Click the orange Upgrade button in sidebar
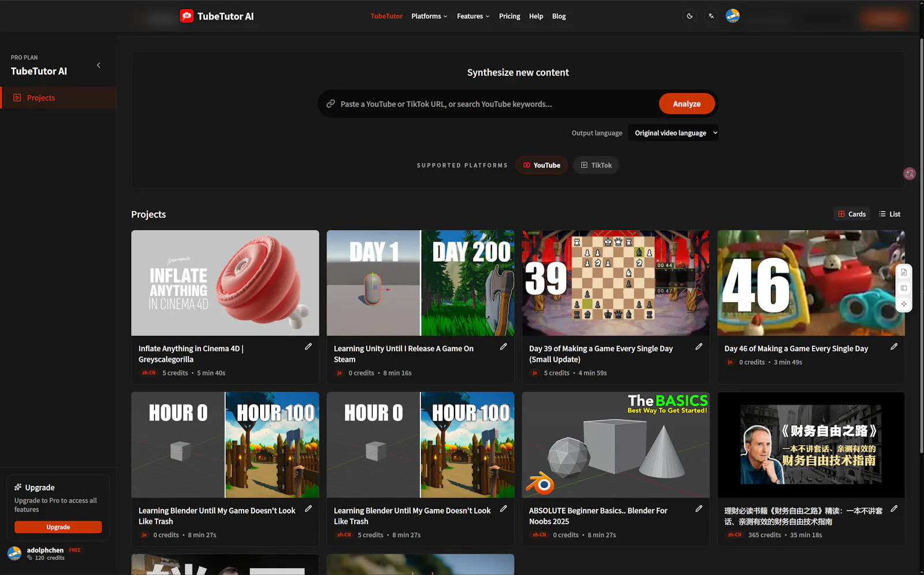 (58, 527)
